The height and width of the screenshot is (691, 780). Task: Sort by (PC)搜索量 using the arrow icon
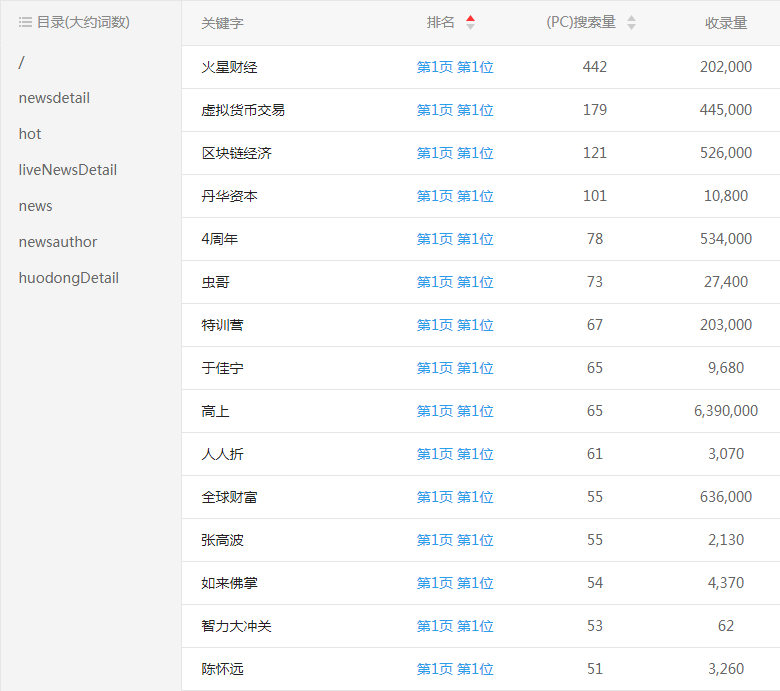(631, 22)
